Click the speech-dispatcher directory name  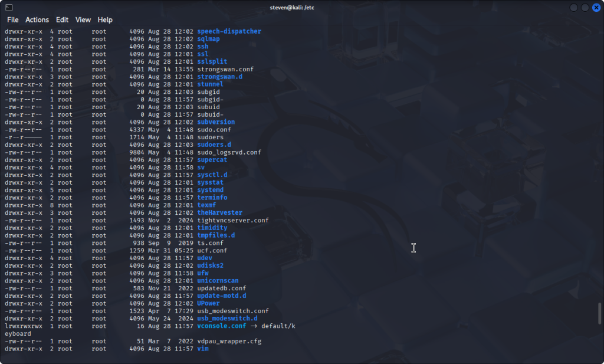coord(229,31)
